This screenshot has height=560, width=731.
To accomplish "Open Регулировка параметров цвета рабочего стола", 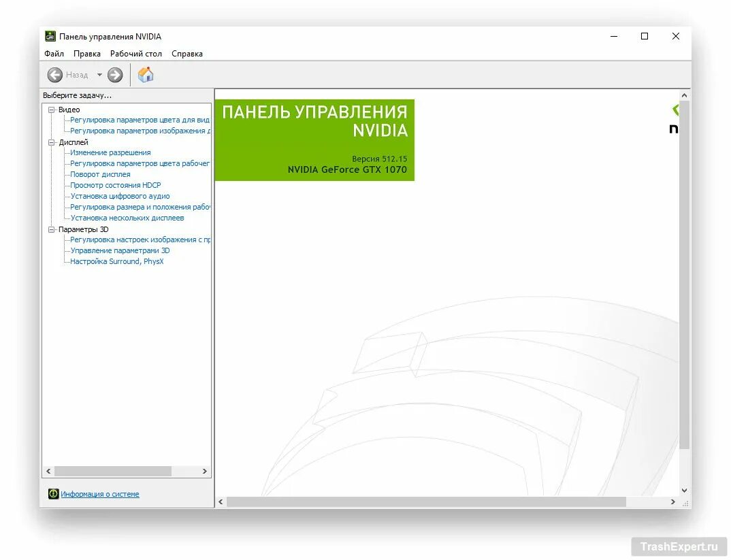I will (140, 163).
